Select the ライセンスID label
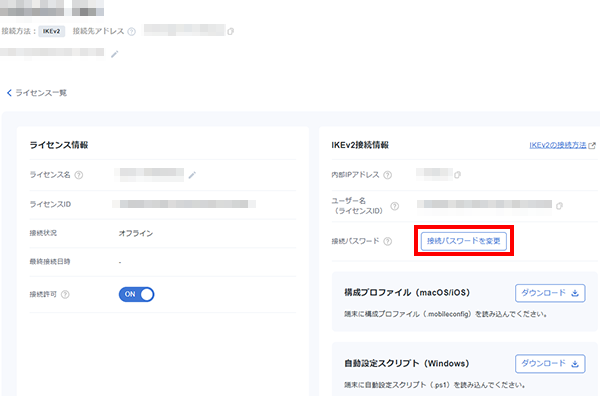 coord(51,204)
